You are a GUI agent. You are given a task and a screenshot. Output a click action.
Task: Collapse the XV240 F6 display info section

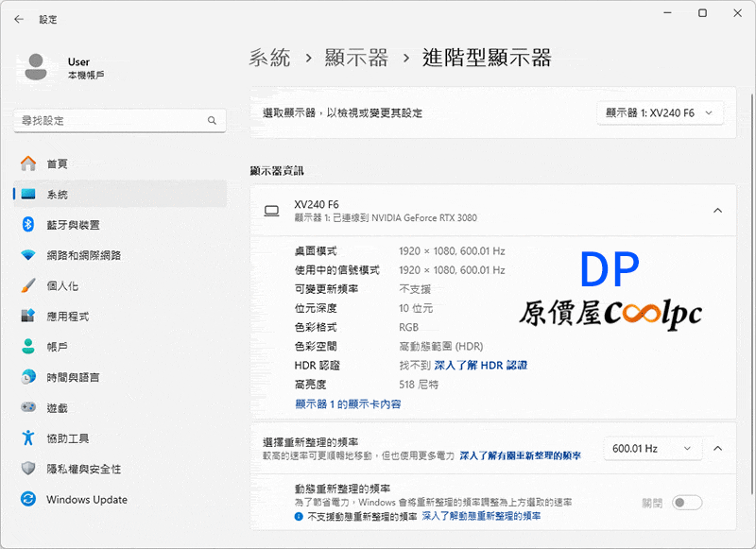(x=717, y=210)
